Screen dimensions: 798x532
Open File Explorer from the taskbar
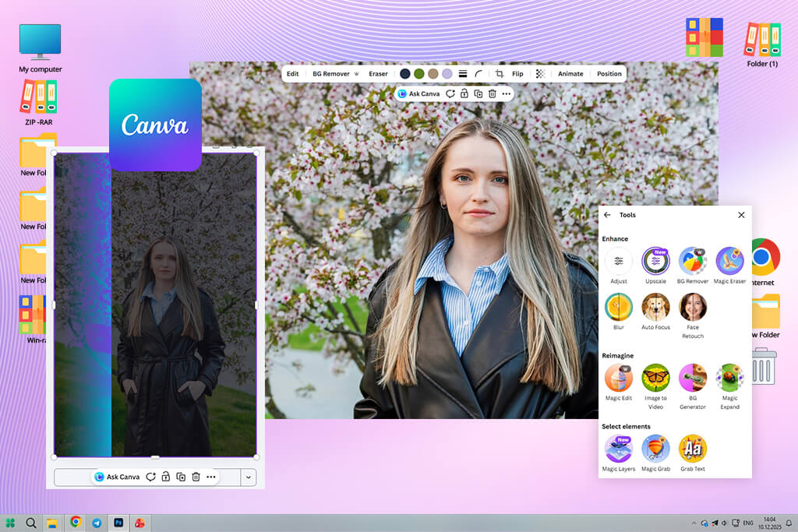click(x=52, y=523)
